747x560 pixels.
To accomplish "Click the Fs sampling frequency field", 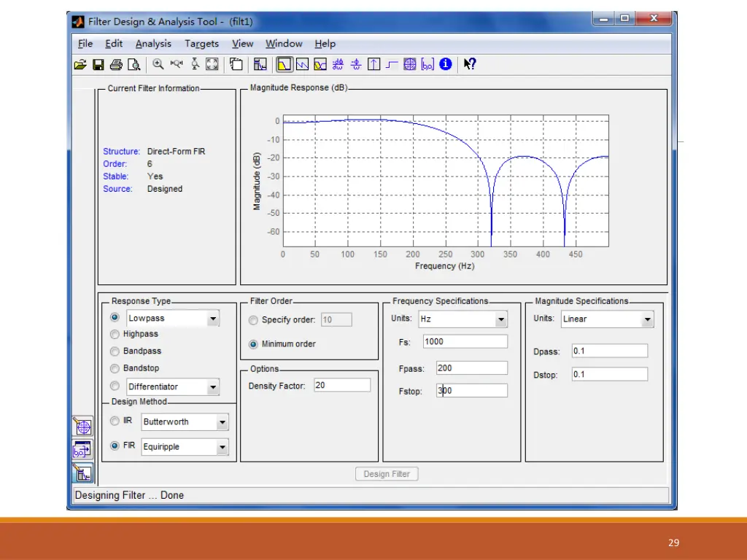I will click(465, 341).
